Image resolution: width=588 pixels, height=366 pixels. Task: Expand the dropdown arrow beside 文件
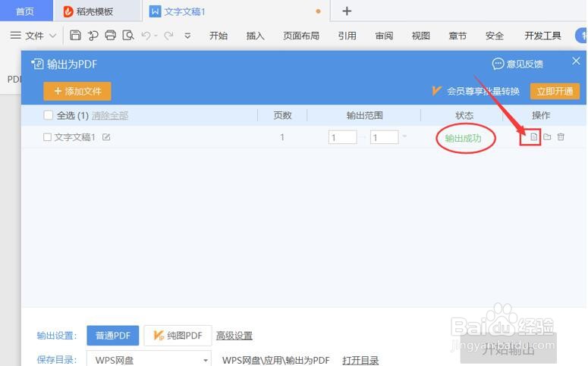pyautogui.click(x=53, y=36)
